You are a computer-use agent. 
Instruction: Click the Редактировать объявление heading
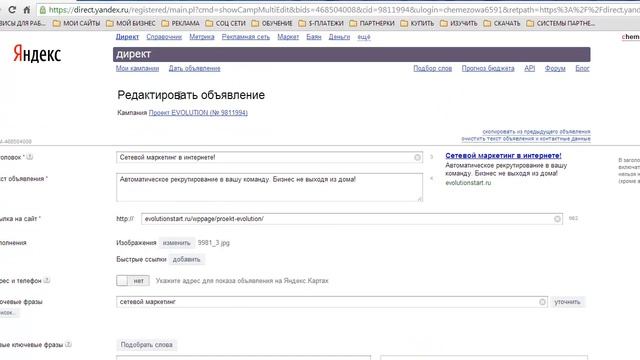pos(191,95)
